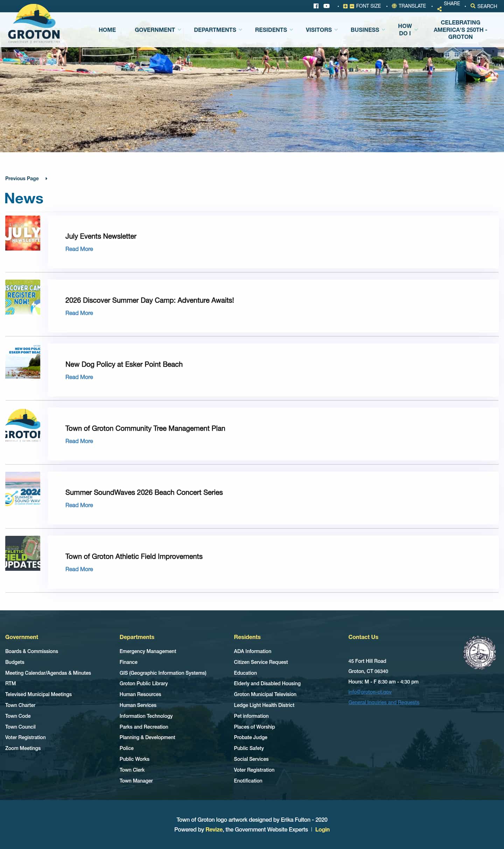504x849 pixels.
Task: Open the Business nav menu
Action: coord(365,30)
